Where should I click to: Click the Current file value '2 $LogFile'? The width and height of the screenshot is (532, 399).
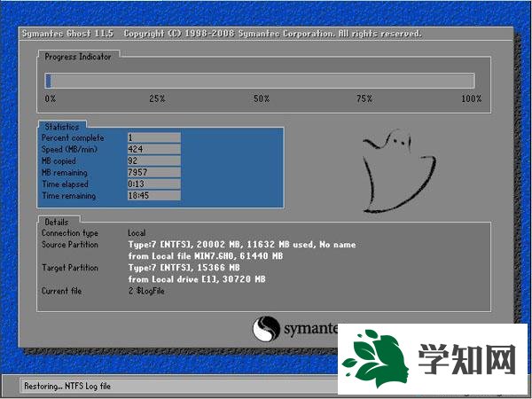[146, 291]
